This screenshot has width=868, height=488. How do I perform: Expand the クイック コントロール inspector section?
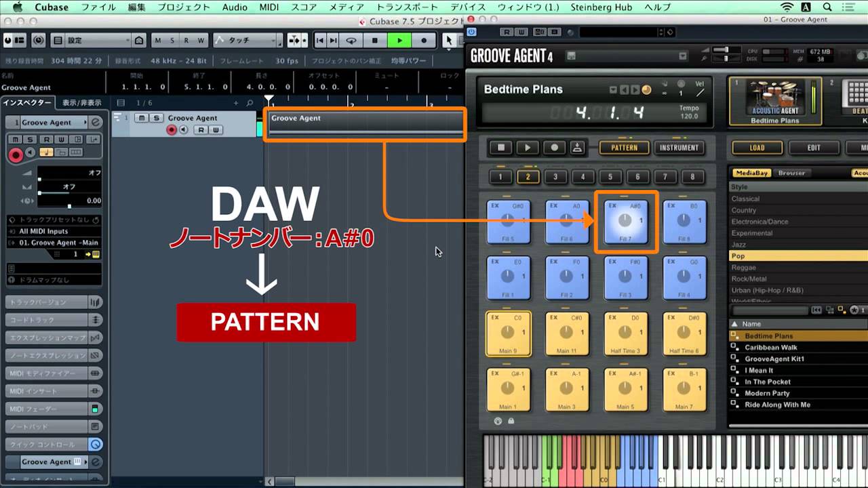click(x=54, y=445)
